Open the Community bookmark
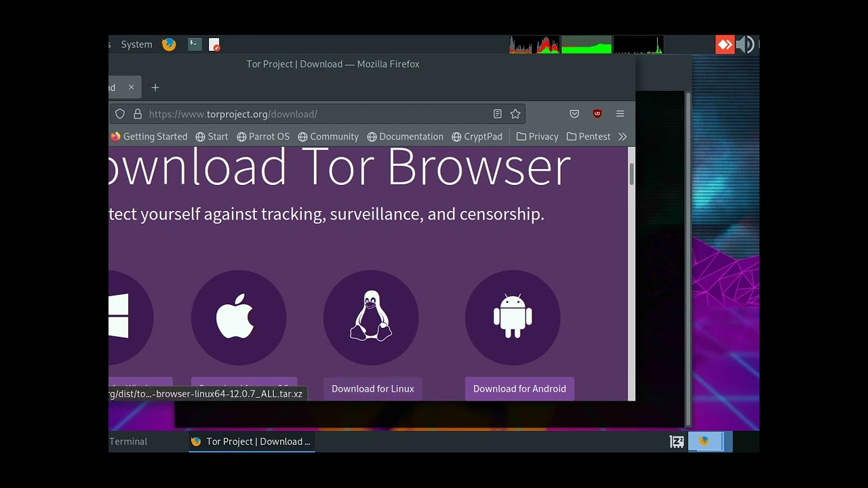This screenshot has width=868, height=488. click(328, 136)
